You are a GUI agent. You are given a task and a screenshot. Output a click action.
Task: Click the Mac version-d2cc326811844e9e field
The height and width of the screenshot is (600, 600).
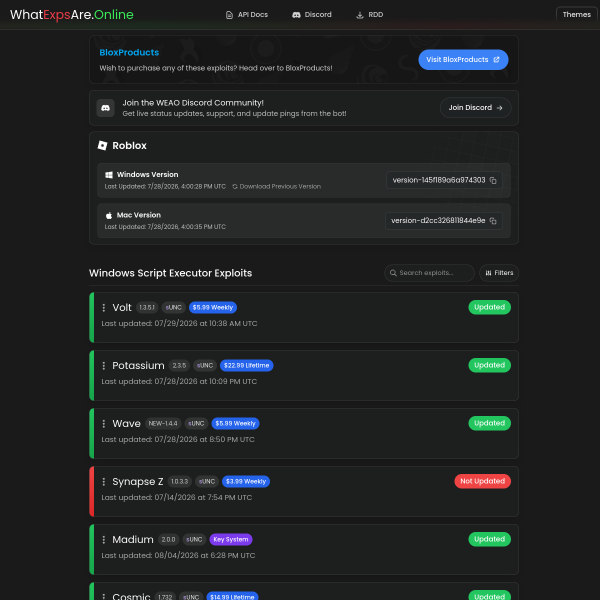(x=443, y=221)
